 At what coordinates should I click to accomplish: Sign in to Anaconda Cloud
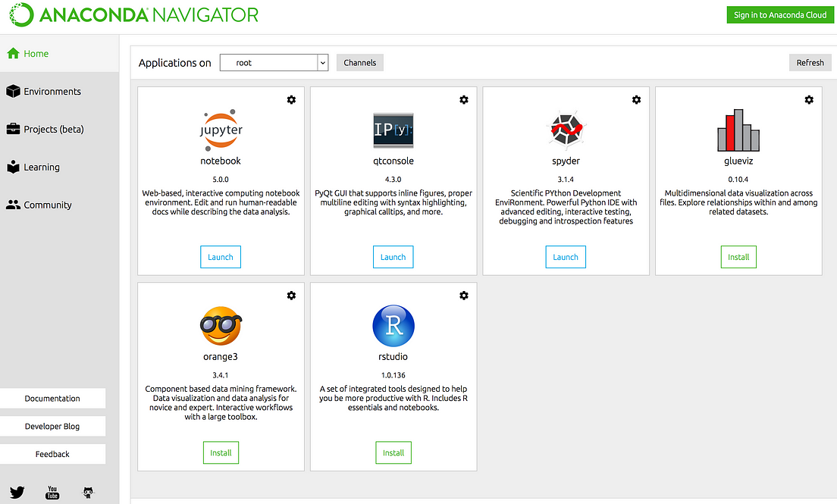780,15
